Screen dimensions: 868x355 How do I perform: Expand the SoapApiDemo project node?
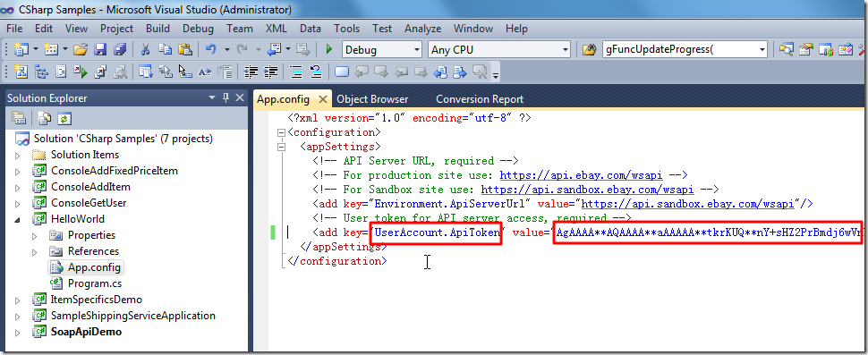[x=17, y=333]
